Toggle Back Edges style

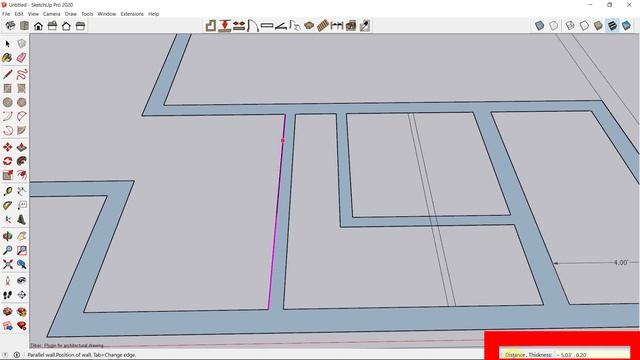[x=554, y=25]
